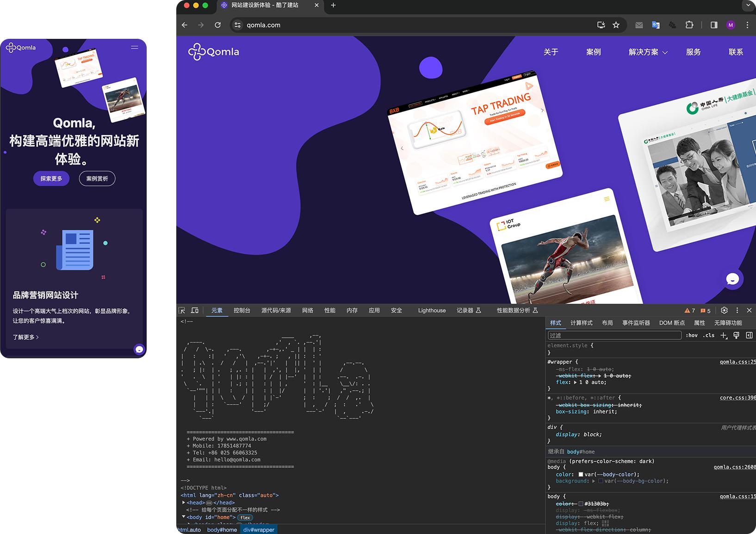Click the install app icon in address bar

(x=601, y=25)
